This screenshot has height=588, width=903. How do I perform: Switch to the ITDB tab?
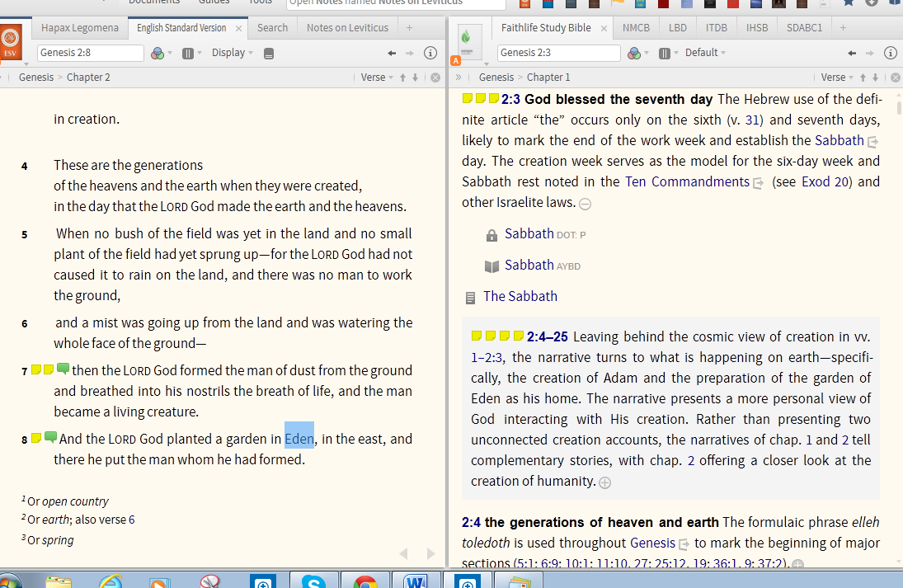717,28
